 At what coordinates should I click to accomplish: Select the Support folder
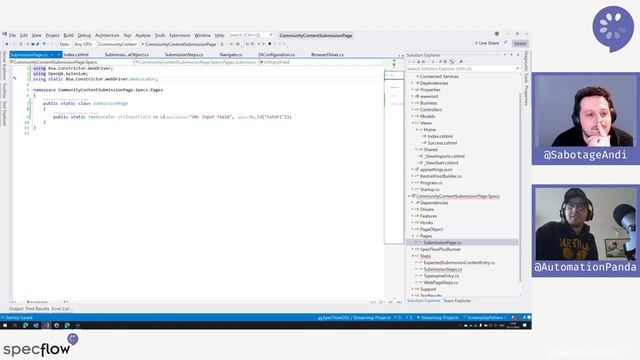(x=428, y=289)
